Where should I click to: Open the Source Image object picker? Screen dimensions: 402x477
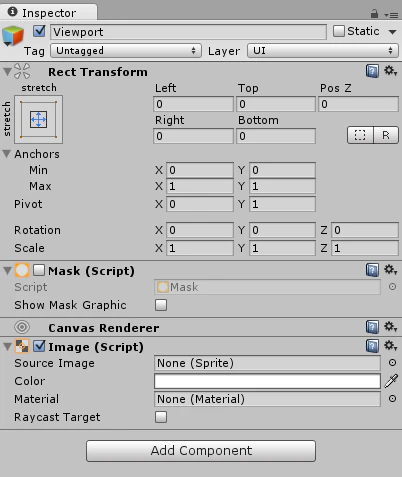[x=392, y=363]
